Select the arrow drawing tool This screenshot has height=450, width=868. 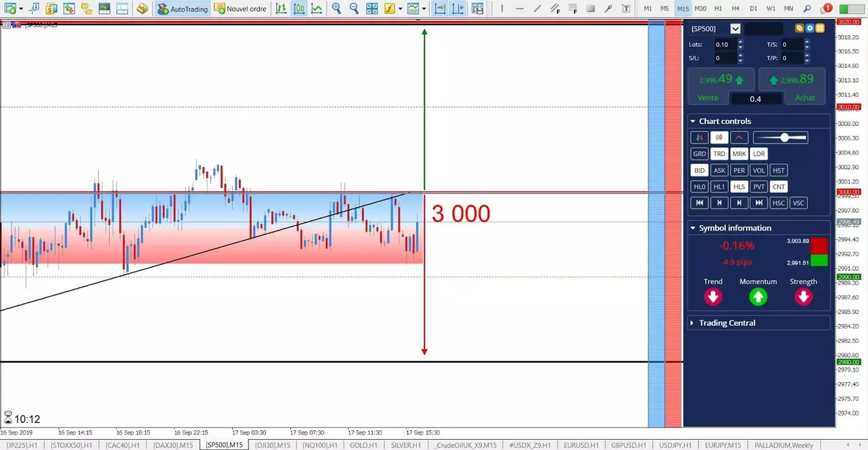(608, 9)
